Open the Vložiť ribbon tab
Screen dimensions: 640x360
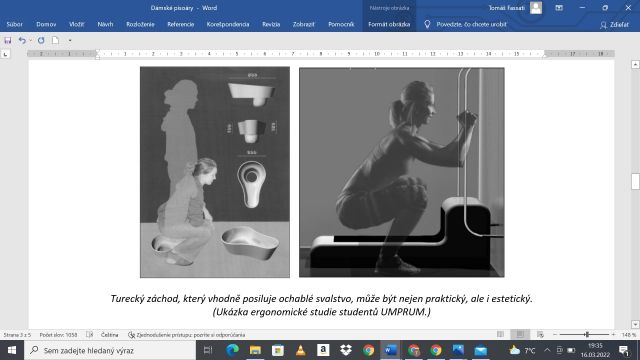point(76,24)
